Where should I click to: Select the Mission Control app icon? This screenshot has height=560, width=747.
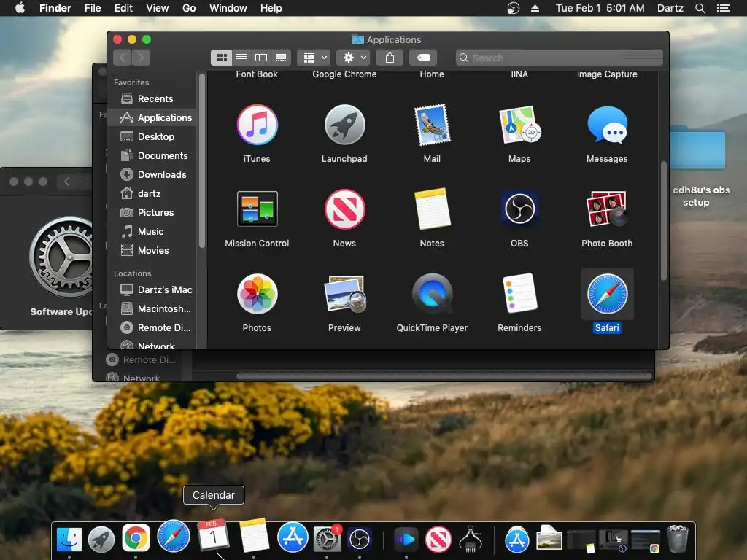pyautogui.click(x=257, y=209)
